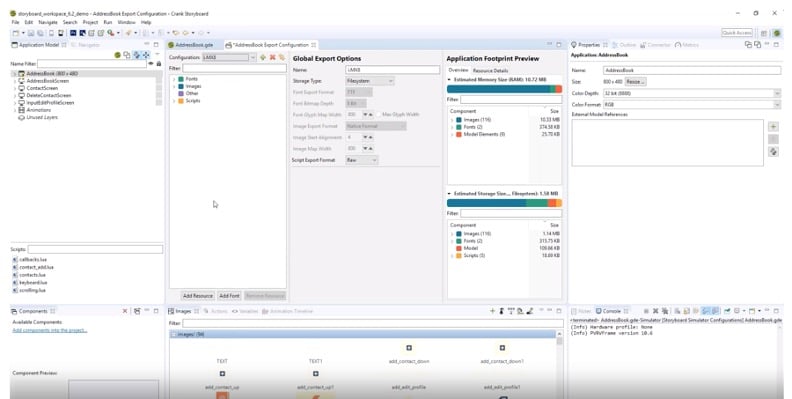Expand the AddressBook (800 x 480) tree node
This screenshot has width=792, height=399.
pyautogui.click(x=14, y=74)
